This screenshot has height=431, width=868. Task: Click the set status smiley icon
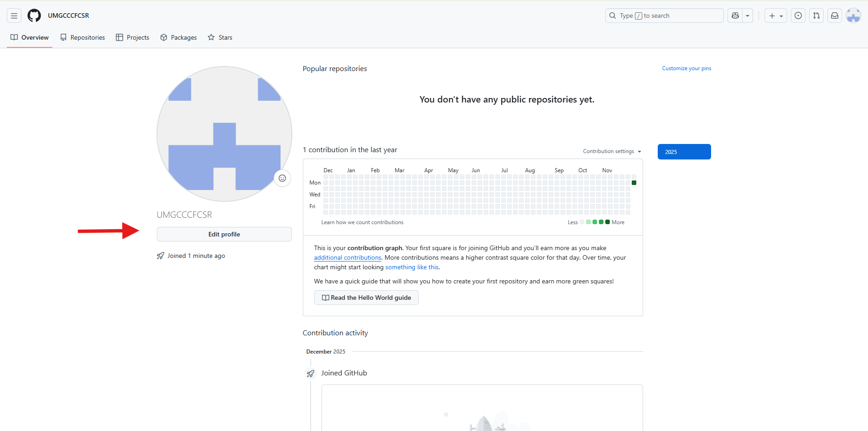click(282, 178)
